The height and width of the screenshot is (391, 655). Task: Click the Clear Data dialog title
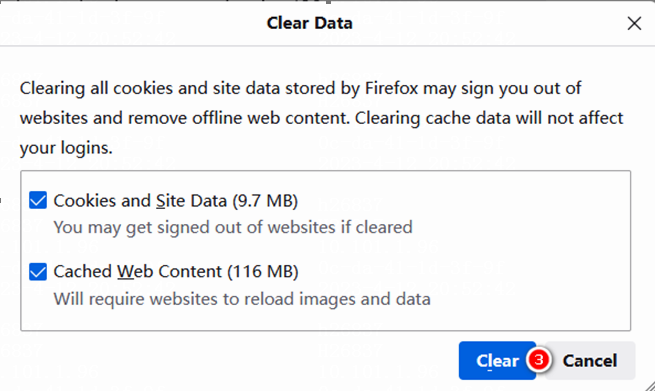coord(310,23)
